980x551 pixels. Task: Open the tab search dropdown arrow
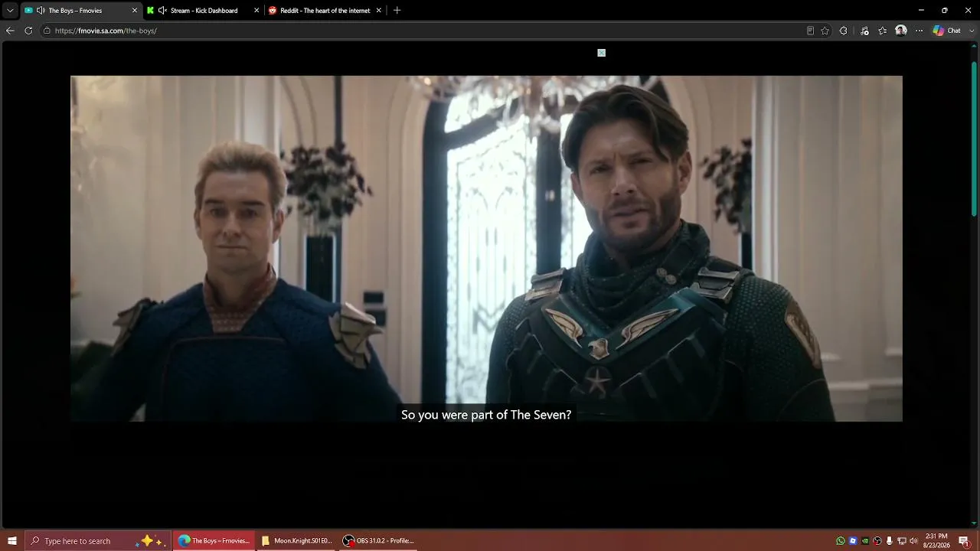coord(10,11)
